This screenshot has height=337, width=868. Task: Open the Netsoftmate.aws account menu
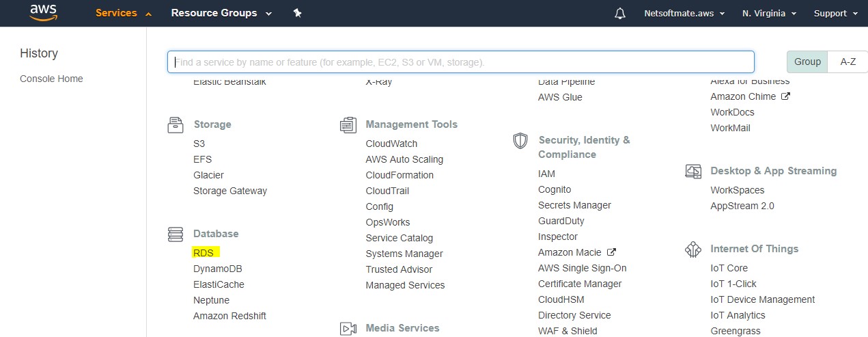coord(684,14)
